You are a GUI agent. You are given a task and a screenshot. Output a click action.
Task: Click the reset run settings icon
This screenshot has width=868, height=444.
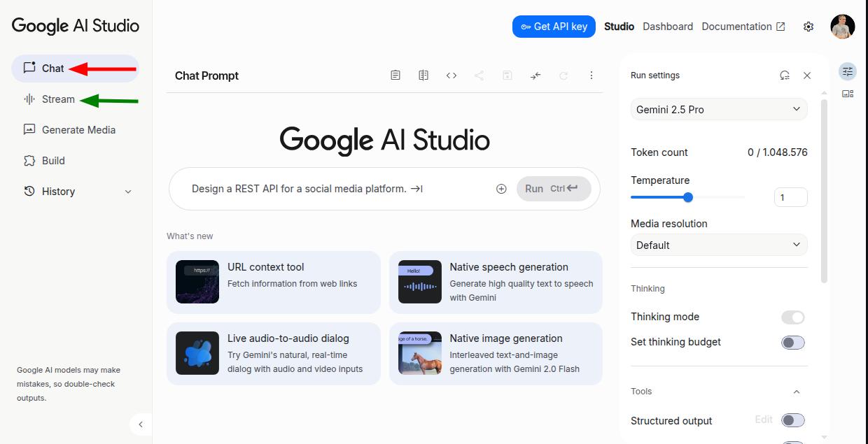pyautogui.click(x=785, y=76)
